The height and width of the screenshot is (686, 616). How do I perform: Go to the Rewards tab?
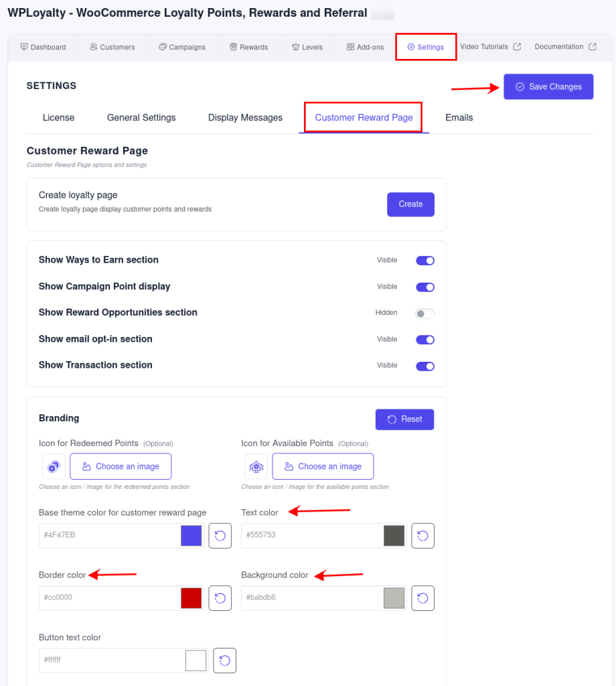[249, 48]
